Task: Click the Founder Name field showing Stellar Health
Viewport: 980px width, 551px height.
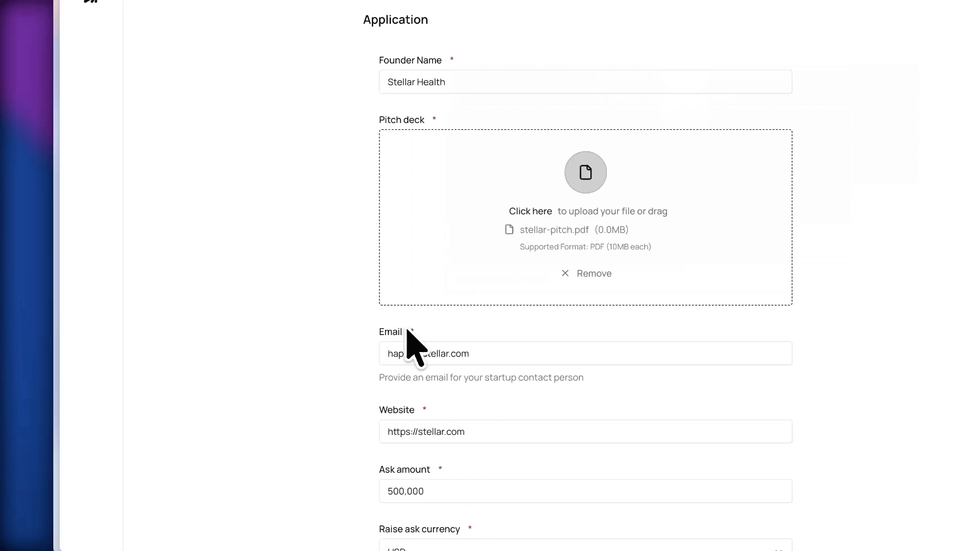Action: pyautogui.click(x=585, y=82)
